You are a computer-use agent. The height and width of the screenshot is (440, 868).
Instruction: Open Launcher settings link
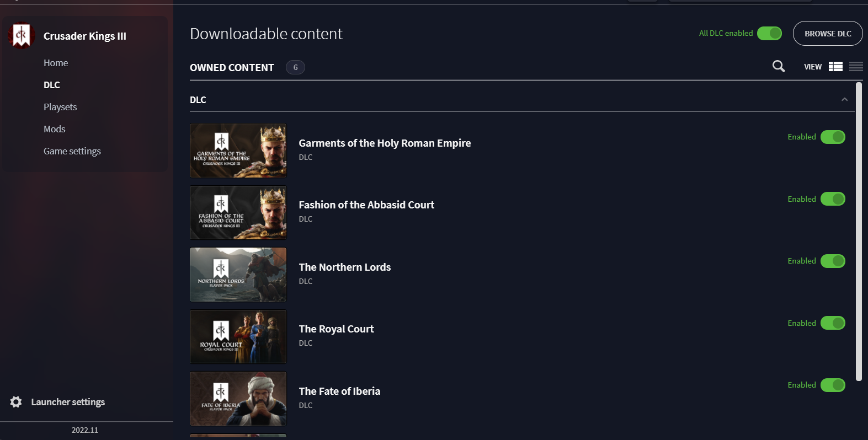[68, 402]
